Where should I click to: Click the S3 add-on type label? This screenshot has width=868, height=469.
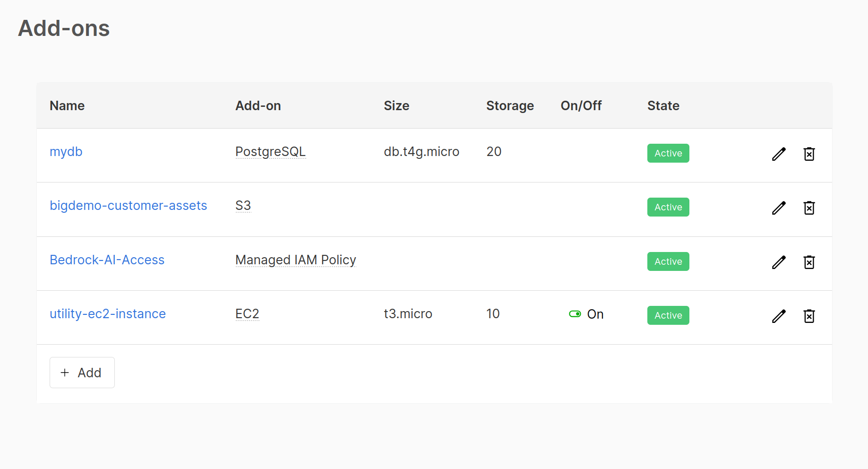click(x=243, y=206)
